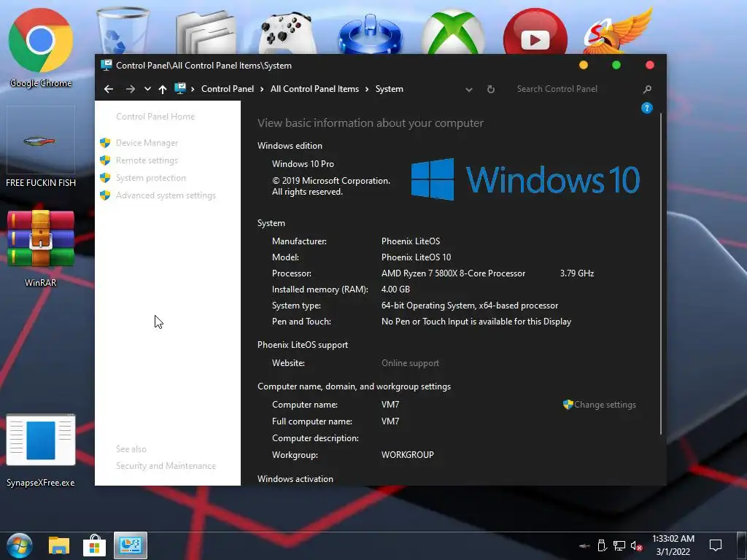Click All Control Panel Items breadcrumb
Image resolution: width=747 pixels, height=560 pixels.
[314, 89]
